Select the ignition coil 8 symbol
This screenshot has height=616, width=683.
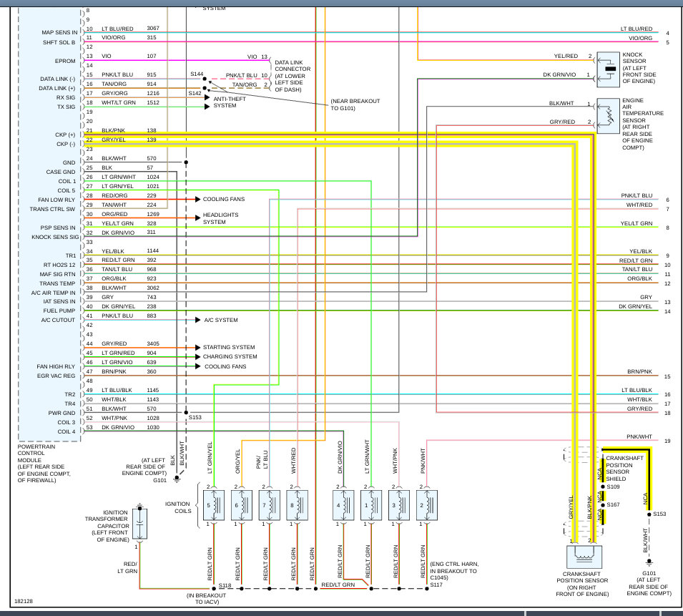[x=297, y=505]
